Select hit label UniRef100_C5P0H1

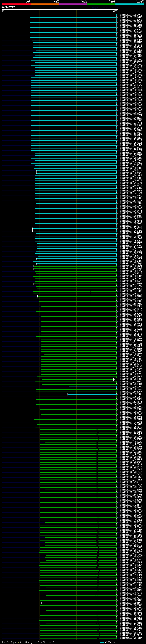coord(131,628)
